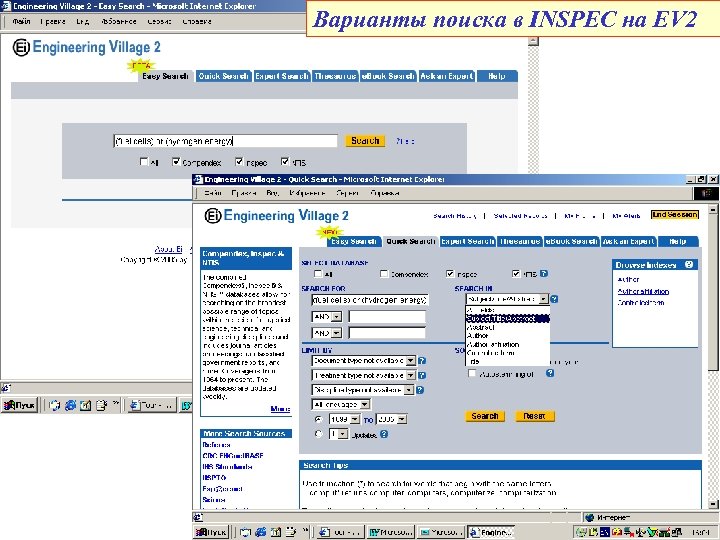
Task: Click first Search For query field
Action: pyautogui.click(x=370, y=300)
